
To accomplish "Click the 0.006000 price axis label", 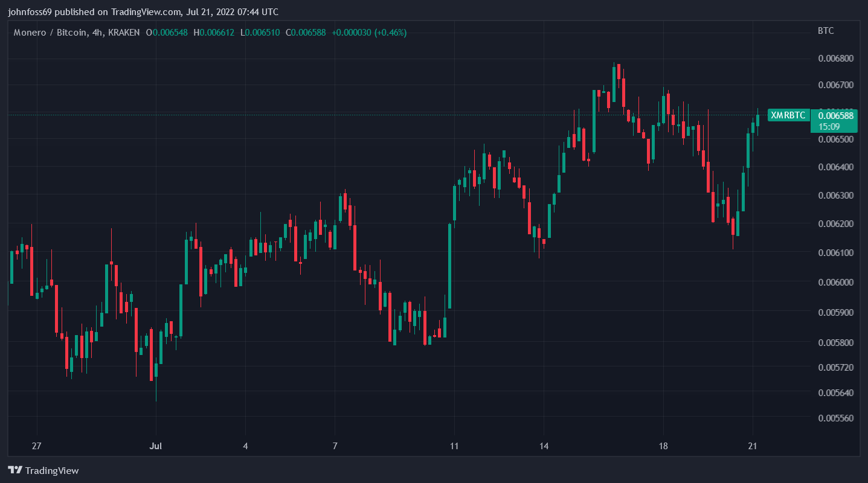I will pyautogui.click(x=836, y=283).
